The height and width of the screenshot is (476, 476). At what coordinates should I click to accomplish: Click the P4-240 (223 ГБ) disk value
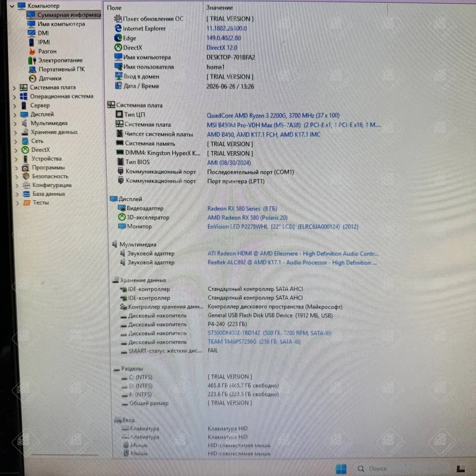tap(227, 324)
